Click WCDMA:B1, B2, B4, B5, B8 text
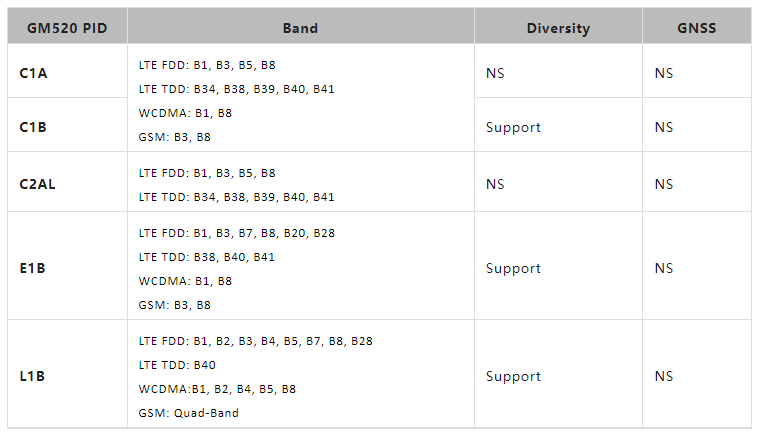This screenshot has height=440, width=757. tap(217, 389)
